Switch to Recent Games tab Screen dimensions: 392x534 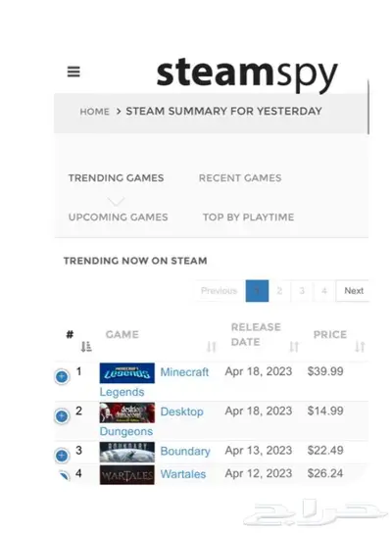(240, 178)
